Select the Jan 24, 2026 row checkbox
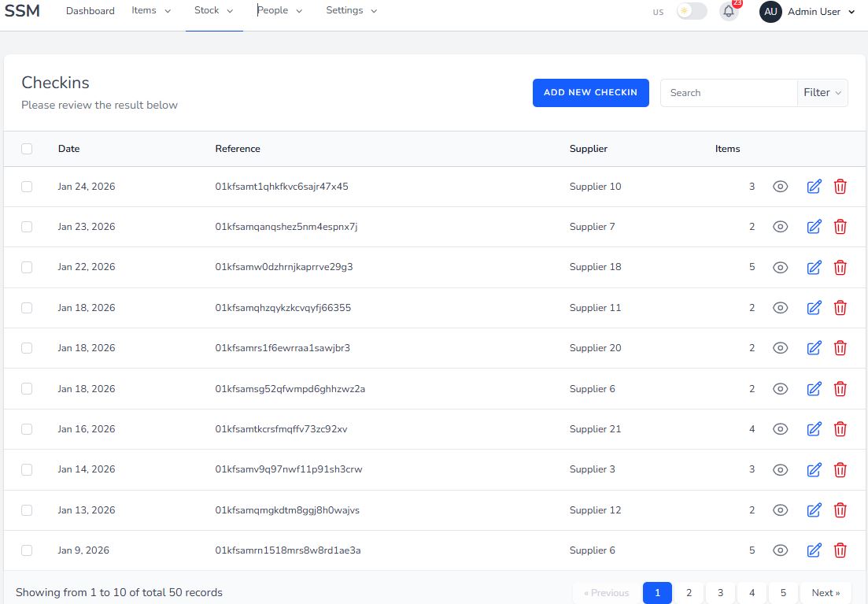 (27, 187)
